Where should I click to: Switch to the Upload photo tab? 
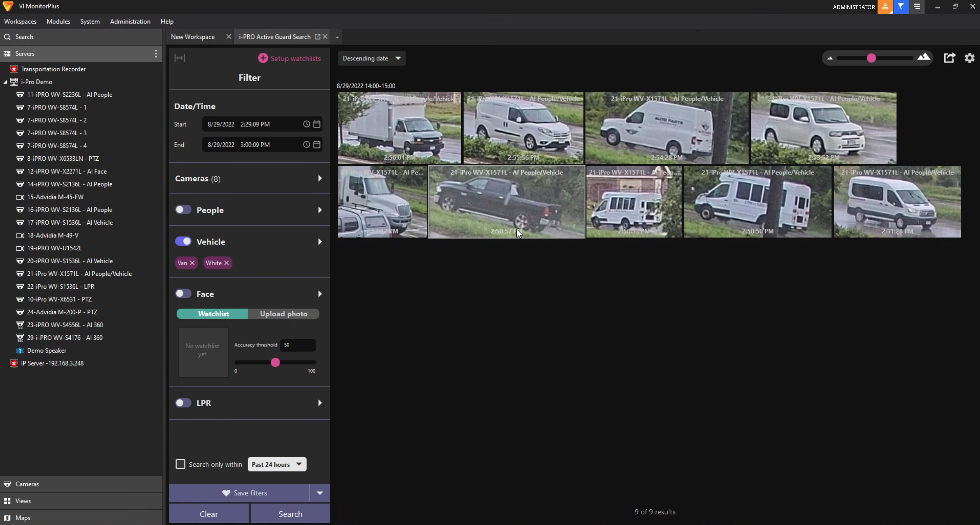coord(283,314)
